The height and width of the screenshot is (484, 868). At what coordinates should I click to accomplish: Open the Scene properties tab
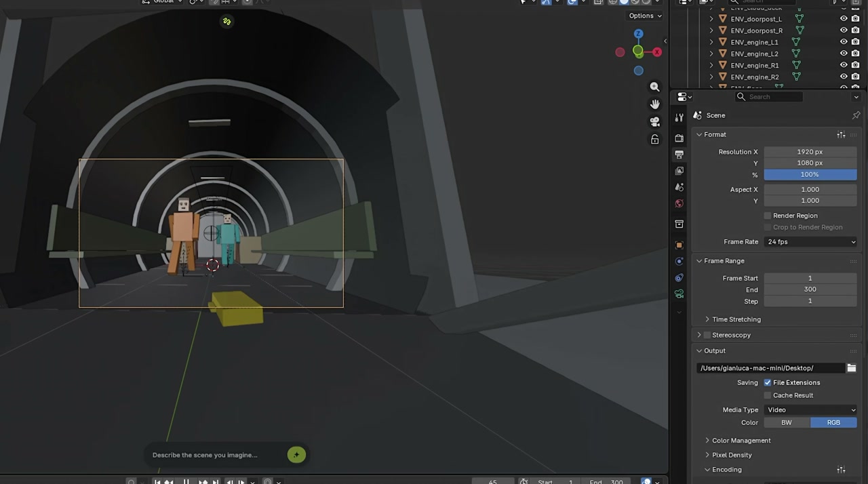point(679,187)
